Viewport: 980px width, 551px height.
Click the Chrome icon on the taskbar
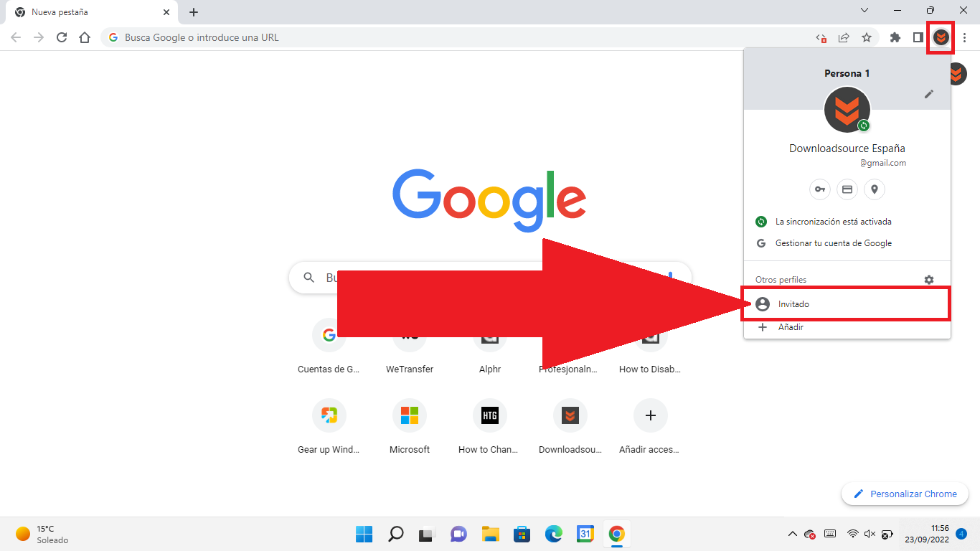(616, 534)
